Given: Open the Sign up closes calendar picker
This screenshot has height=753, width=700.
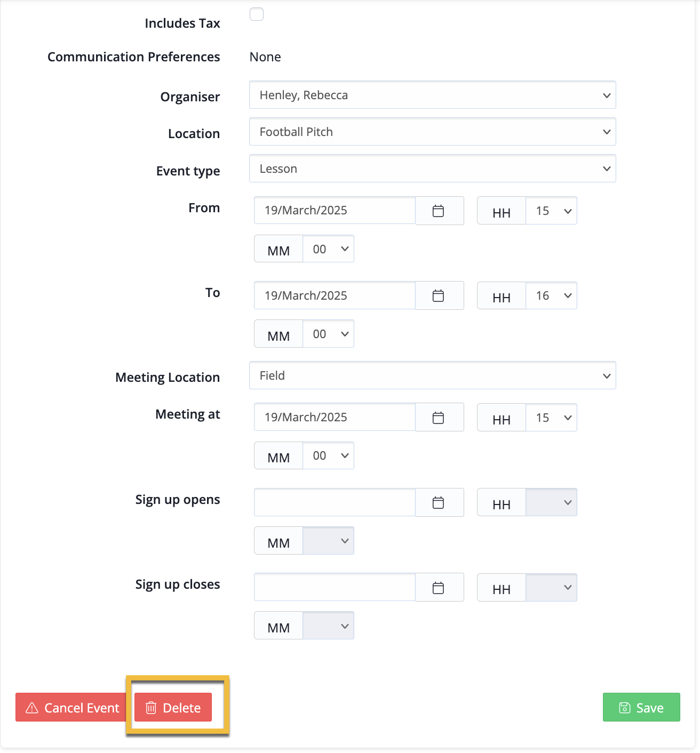Looking at the screenshot, I should click(439, 588).
